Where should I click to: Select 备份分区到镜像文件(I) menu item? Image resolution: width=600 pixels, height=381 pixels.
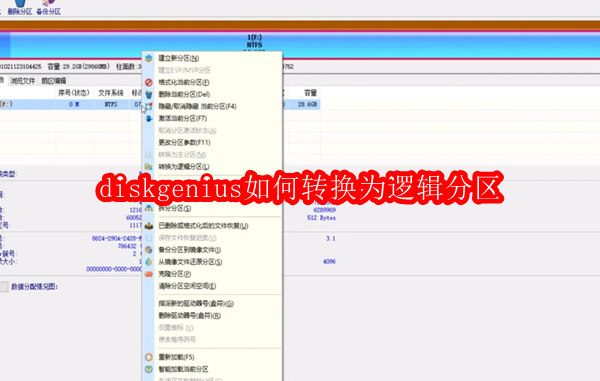pos(190,250)
